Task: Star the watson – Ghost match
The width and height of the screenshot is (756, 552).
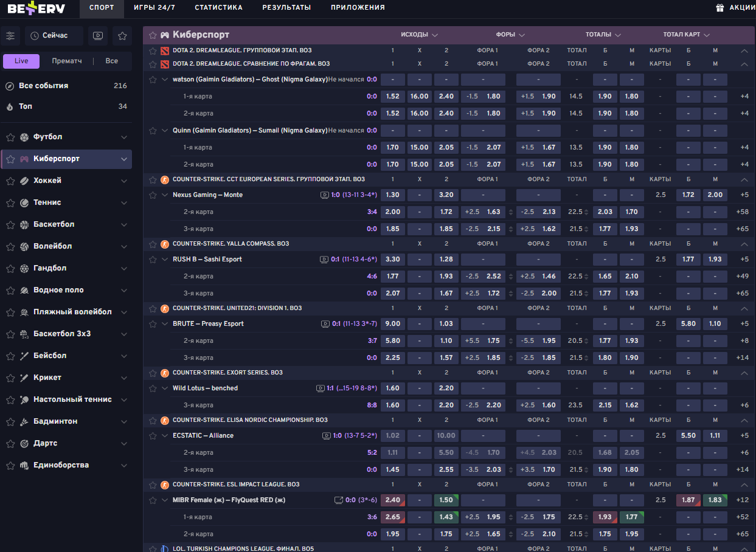Action: click(x=153, y=79)
